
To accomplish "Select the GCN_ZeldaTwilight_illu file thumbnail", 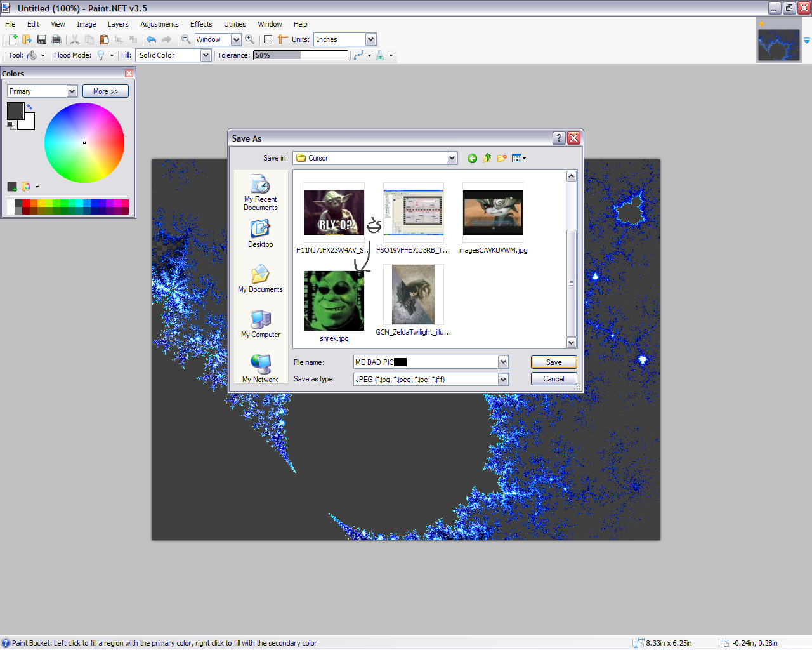I will click(414, 295).
